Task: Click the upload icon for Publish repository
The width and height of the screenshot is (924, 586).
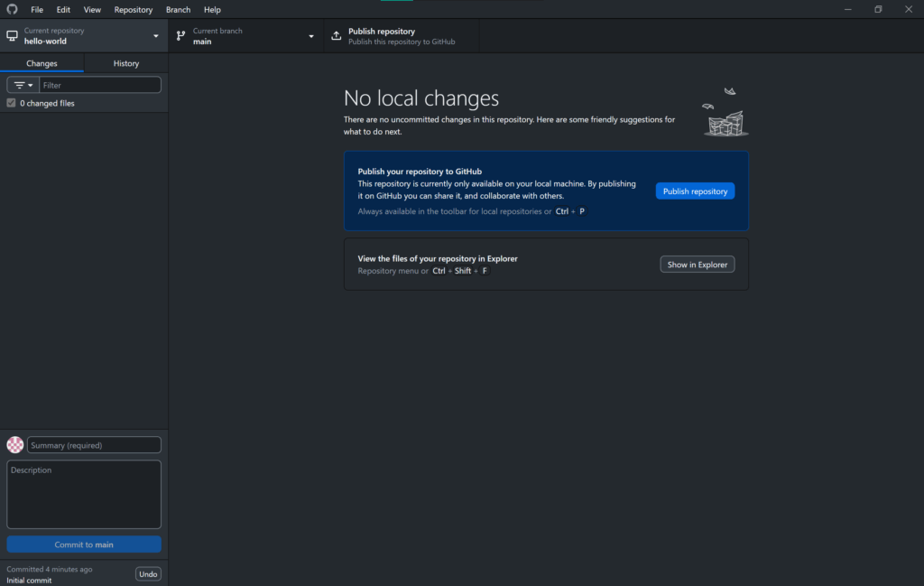Action: (336, 36)
